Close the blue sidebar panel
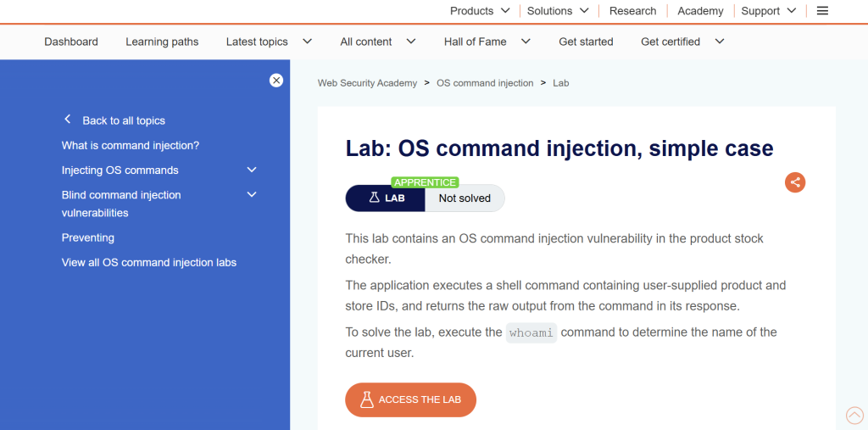 [x=276, y=81]
